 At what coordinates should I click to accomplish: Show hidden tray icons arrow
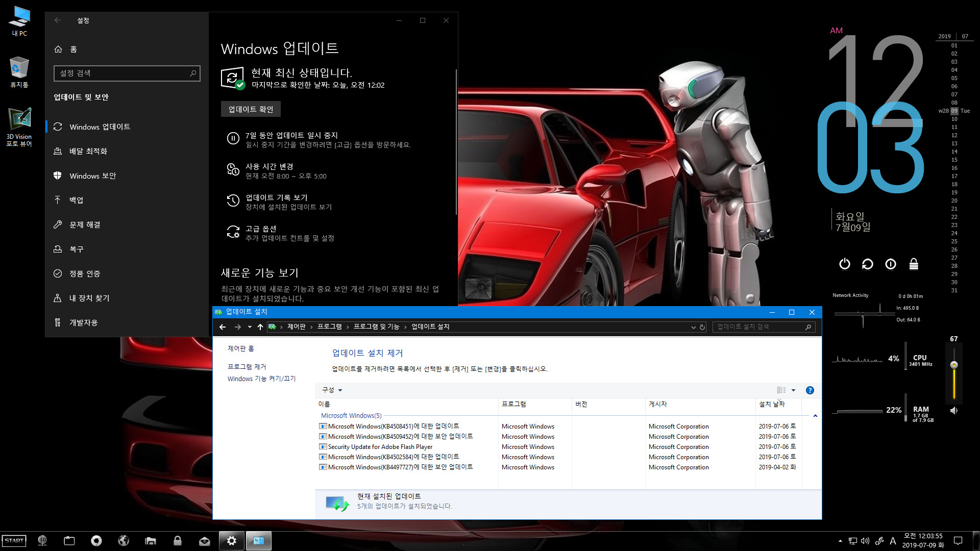point(840,541)
